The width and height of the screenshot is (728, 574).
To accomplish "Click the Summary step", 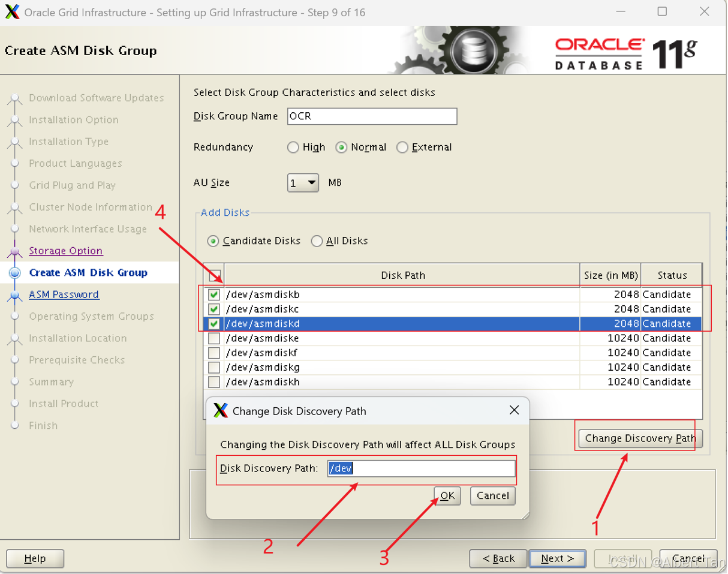I will 51,381.
